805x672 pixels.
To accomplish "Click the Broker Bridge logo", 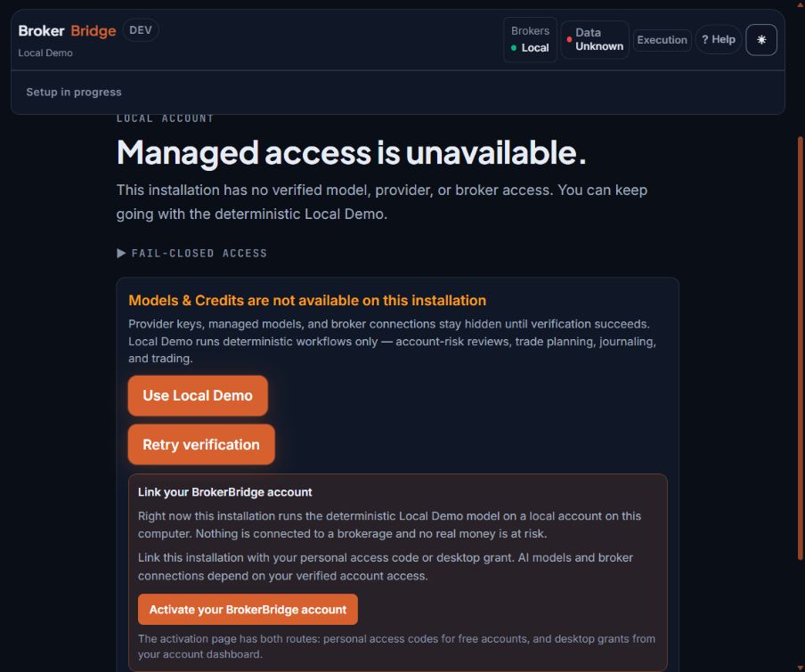I will tap(67, 31).
